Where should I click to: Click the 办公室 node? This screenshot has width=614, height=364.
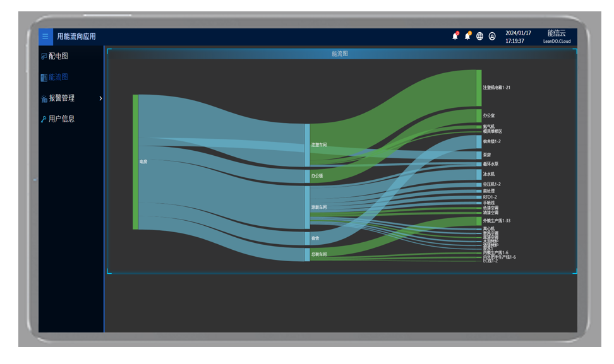click(479, 115)
